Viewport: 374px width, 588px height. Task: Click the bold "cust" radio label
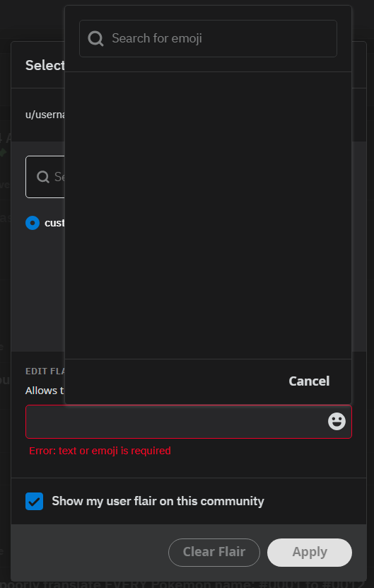coord(54,223)
